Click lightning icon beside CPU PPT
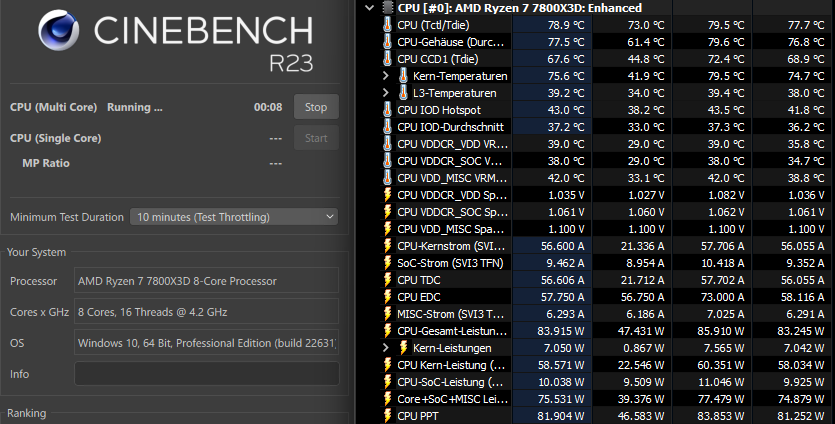835x424 pixels. [388, 416]
